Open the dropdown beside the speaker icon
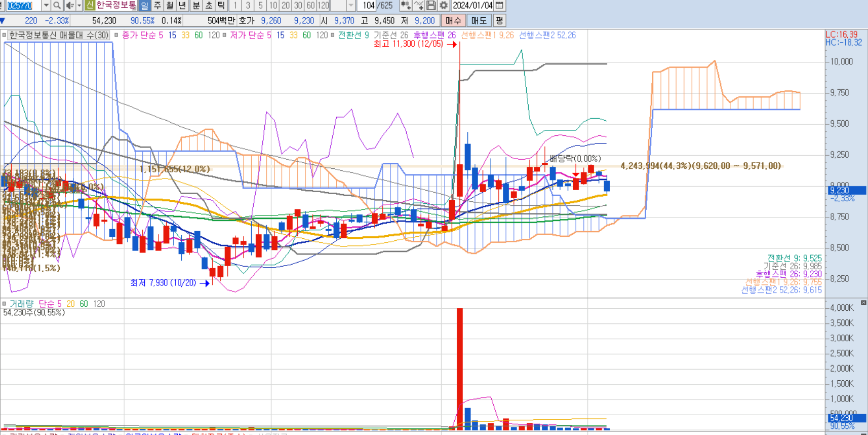The image size is (868, 435). [x=79, y=6]
